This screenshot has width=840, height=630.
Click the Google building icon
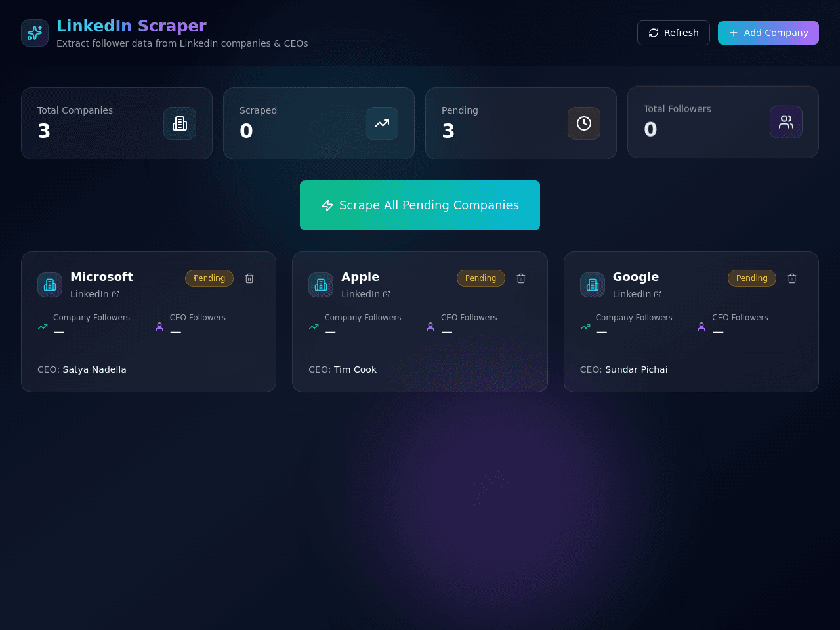(593, 285)
